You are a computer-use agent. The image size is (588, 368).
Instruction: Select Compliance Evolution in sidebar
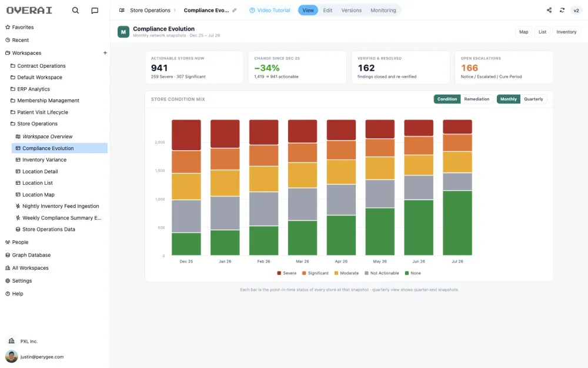[59, 148]
